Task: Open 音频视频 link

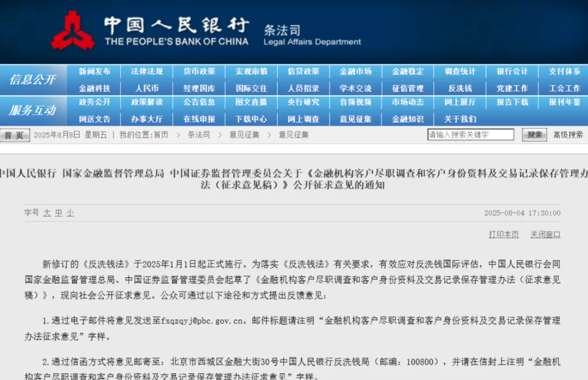Action: click(x=356, y=102)
